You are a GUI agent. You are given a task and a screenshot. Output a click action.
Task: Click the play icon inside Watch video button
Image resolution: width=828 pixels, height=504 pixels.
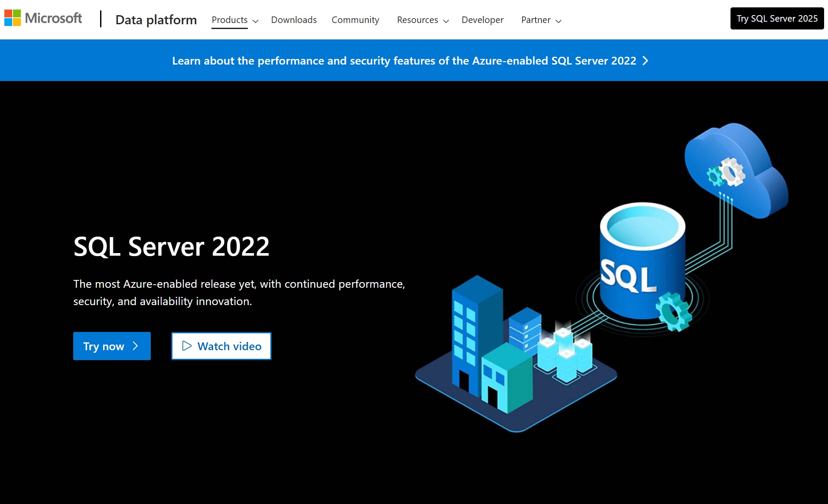pos(187,346)
